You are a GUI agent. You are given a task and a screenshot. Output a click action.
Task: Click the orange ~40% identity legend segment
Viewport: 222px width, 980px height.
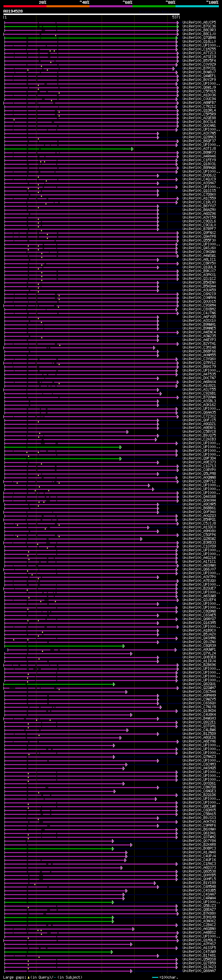pos(68,6)
